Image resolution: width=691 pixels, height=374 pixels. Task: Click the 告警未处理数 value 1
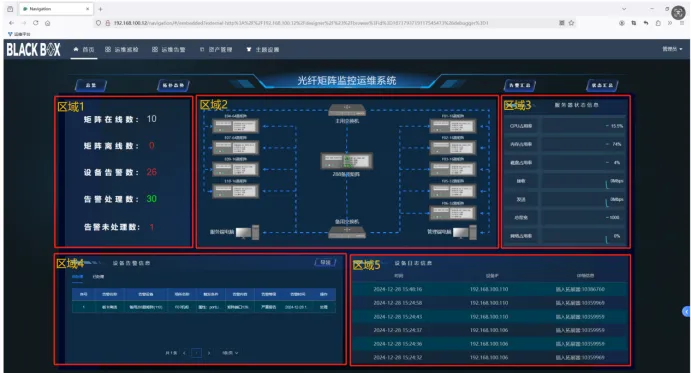[x=152, y=227]
